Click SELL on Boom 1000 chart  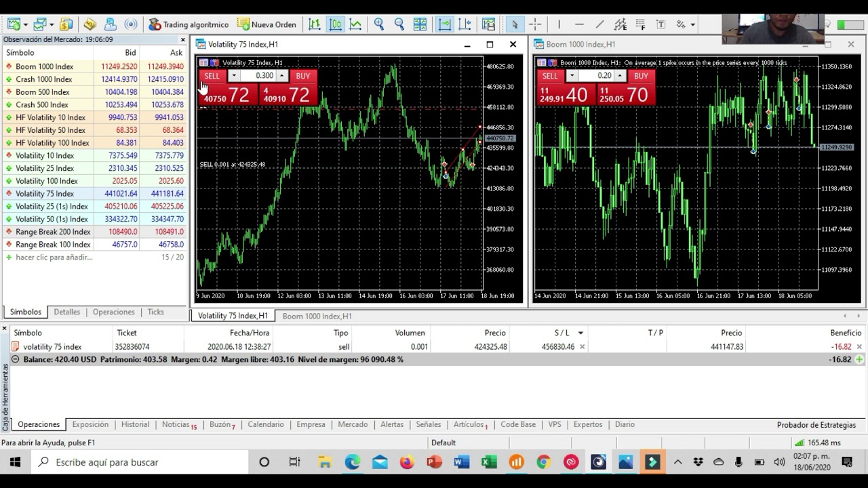[550, 76]
